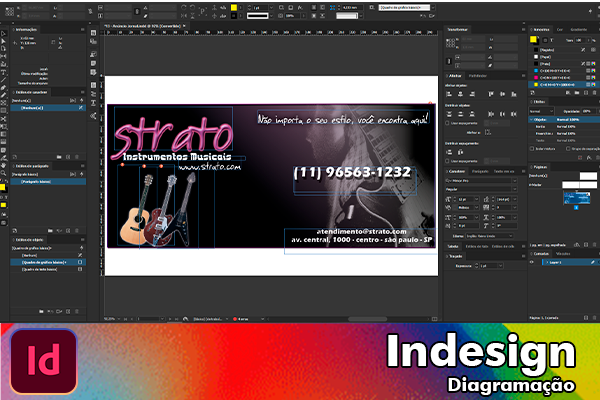Select the Direct Selection tool
This screenshot has height=400, width=600.
3,41
